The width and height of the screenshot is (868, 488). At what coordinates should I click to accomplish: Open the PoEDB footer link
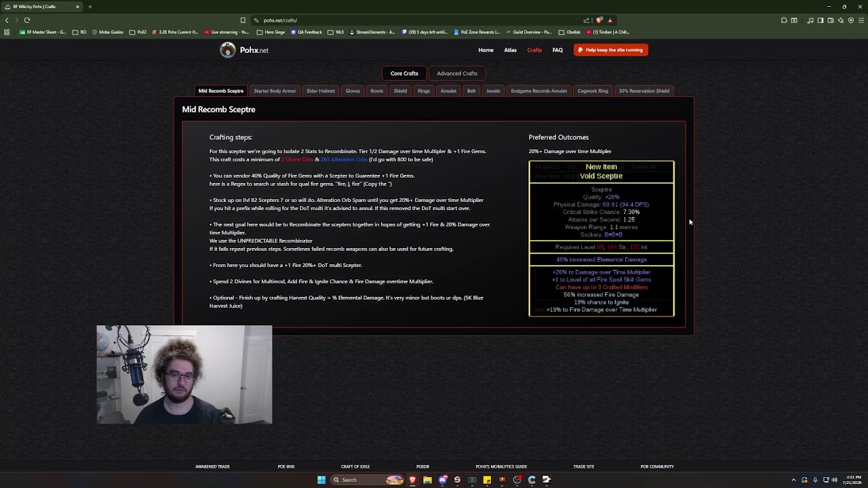(x=422, y=466)
